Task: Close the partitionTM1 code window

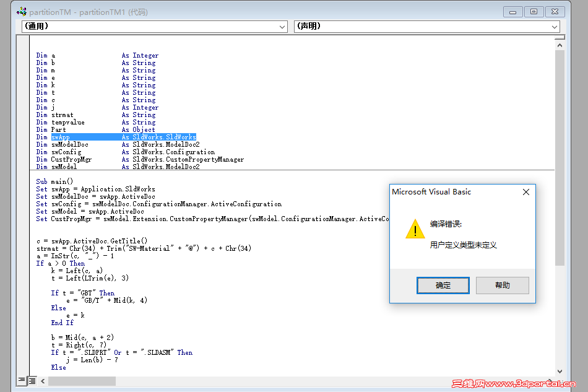Action: [555, 12]
